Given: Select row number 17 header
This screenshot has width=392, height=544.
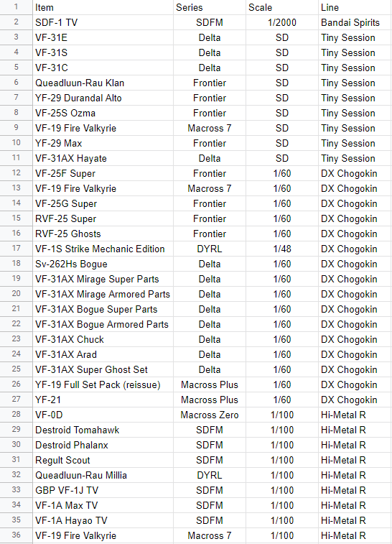Looking at the screenshot, I should click(17, 249).
